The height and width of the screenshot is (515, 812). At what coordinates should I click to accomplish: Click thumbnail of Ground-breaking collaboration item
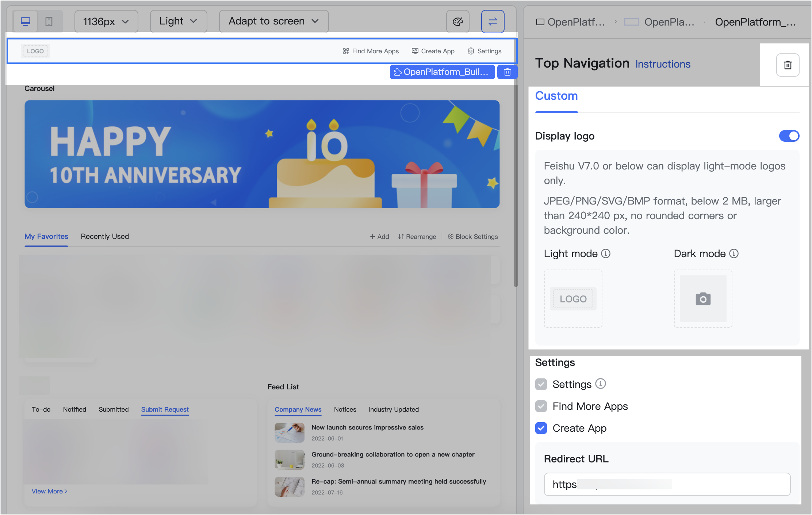coord(290,460)
